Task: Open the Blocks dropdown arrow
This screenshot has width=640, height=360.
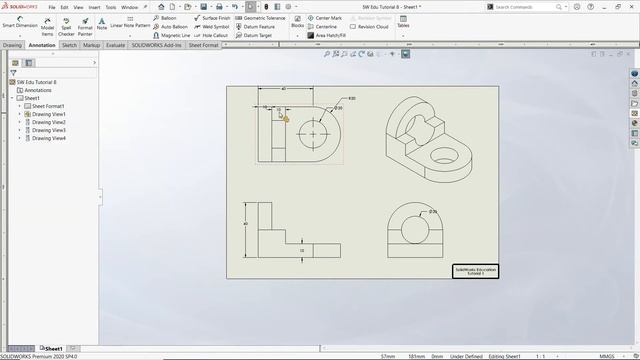Action: pos(298,36)
